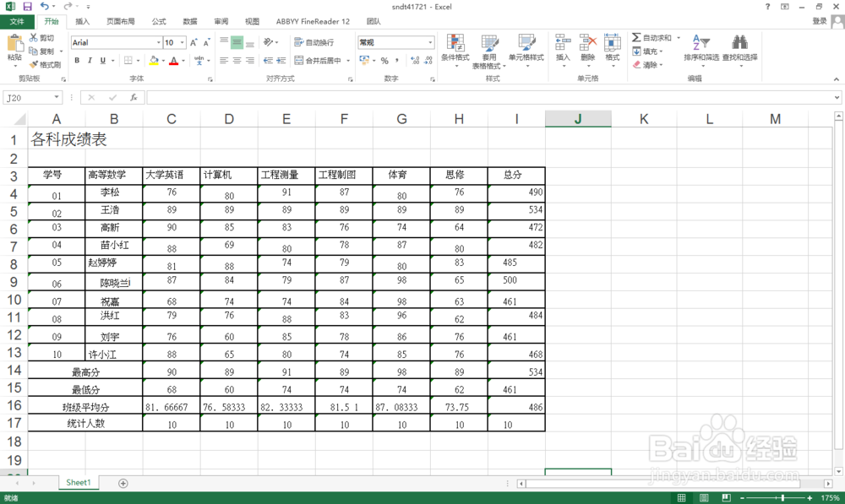Open the font size dropdown
The image size is (845, 504).
183,42
